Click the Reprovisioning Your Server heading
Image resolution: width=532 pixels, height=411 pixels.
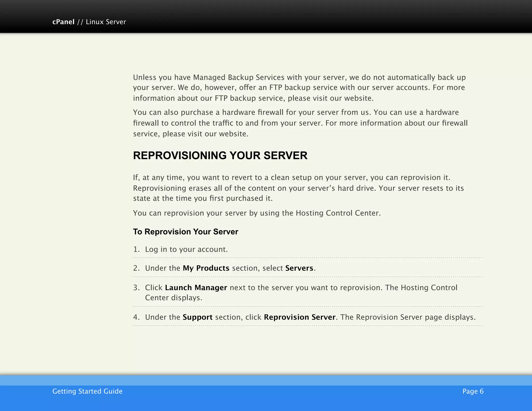tap(220, 155)
